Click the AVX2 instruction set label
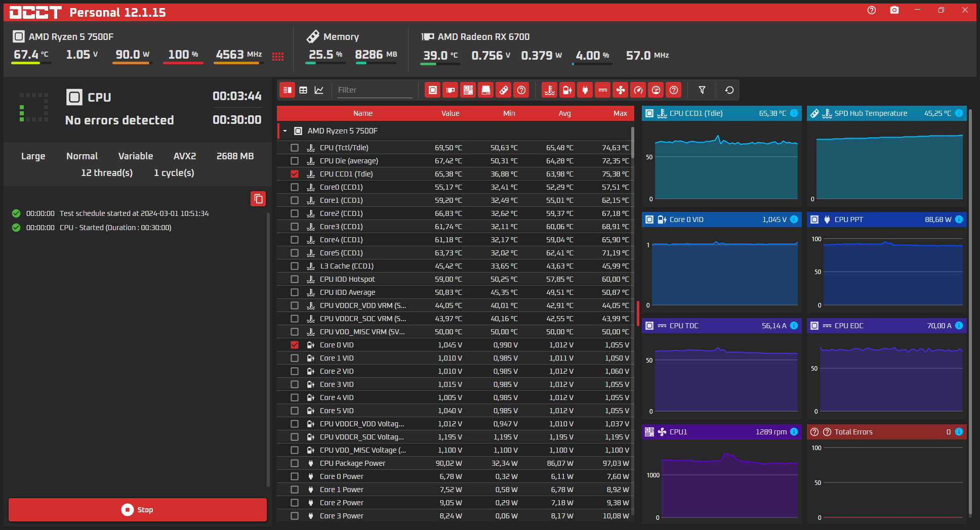The image size is (980, 530). [x=185, y=156]
